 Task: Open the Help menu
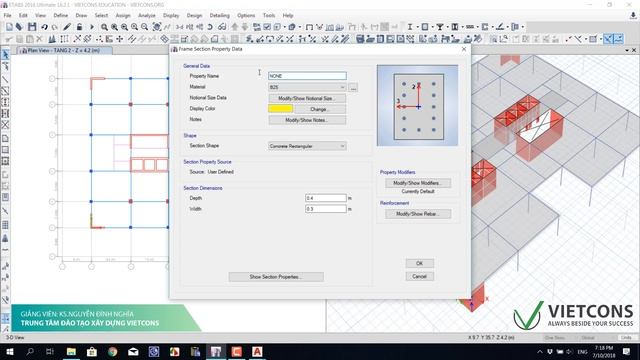tap(288, 16)
